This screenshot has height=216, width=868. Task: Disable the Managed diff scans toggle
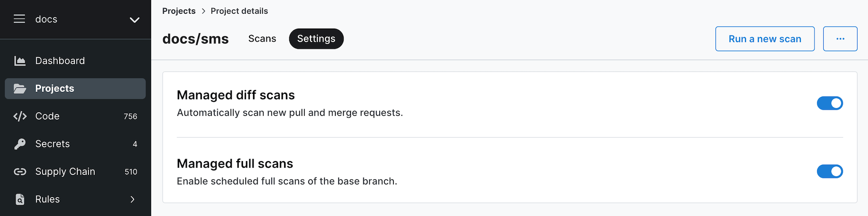(x=830, y=103)
